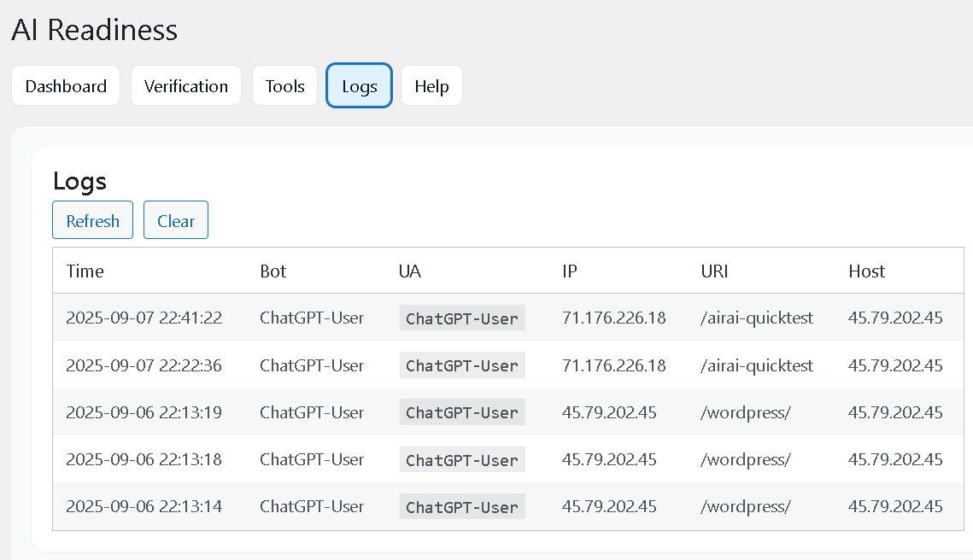Open the Dashboard tab

[66, 86]
